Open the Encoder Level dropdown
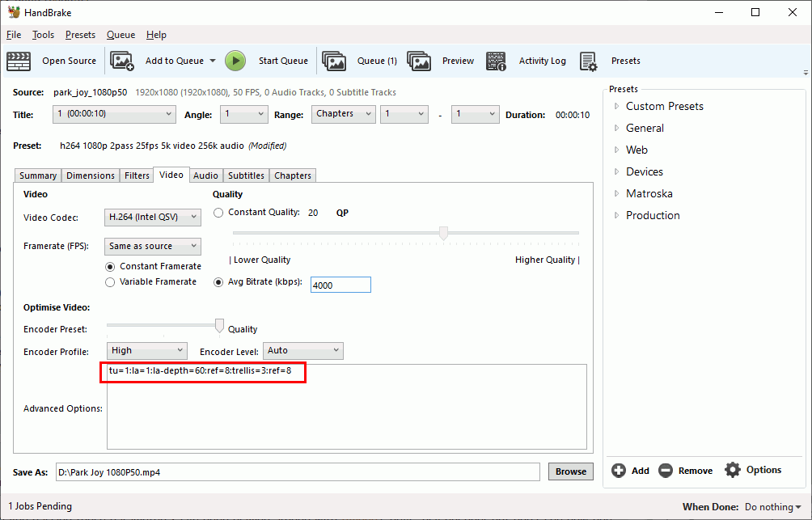The height and width of the screenshot is (520, 812). tap(303, 351)
